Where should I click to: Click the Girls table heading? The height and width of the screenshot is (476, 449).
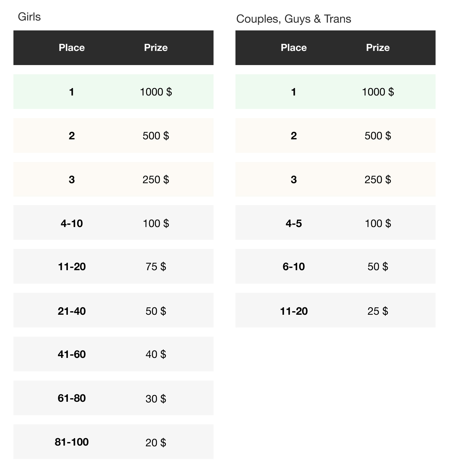coord(29,17)
